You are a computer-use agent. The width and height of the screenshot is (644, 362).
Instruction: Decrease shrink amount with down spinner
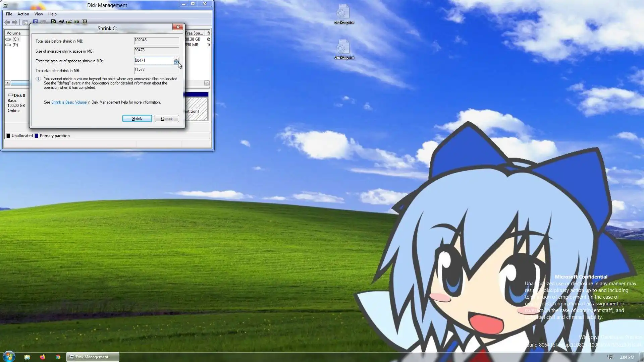point(176,62)
